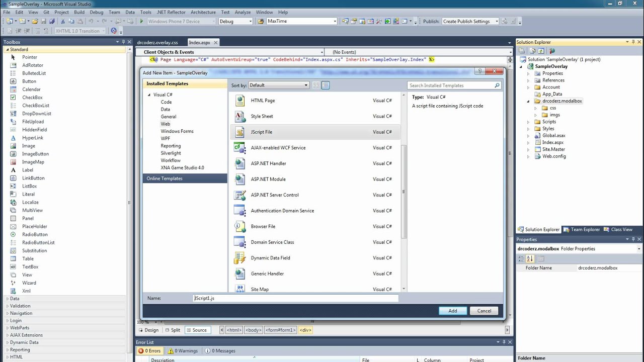The image size is (644, 362).
Task: Switch editor to Design view
Action: pos(148,330)
